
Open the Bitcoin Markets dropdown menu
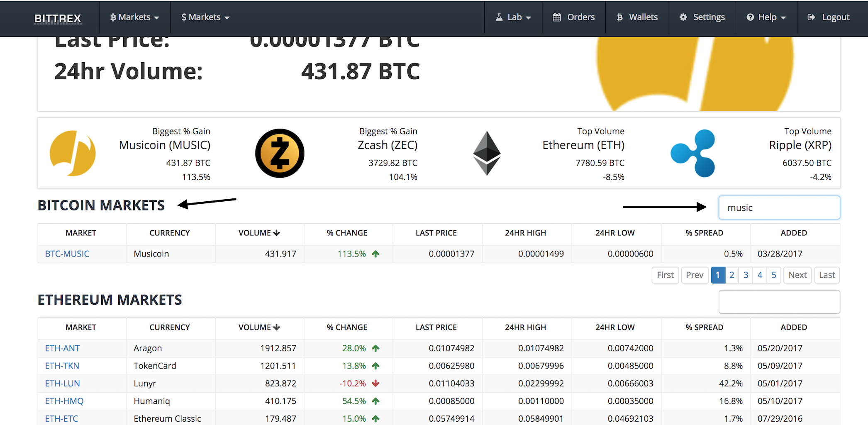[x=134, y=17]
